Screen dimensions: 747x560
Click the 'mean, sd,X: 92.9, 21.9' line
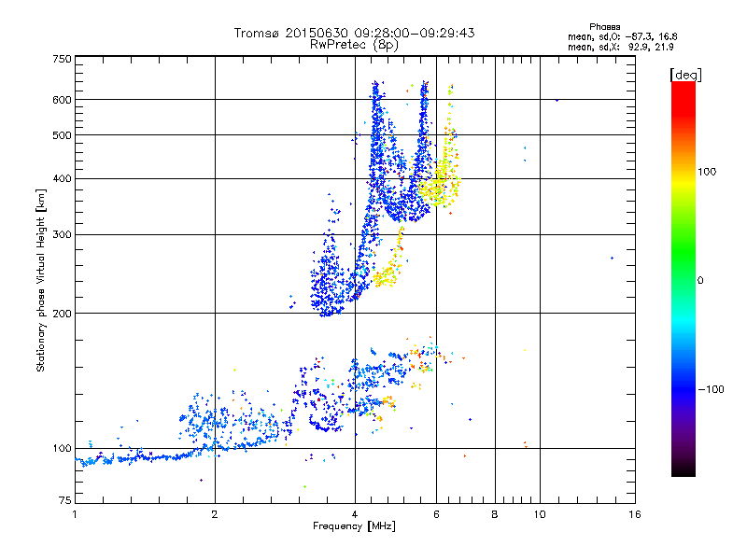[621, 47]
